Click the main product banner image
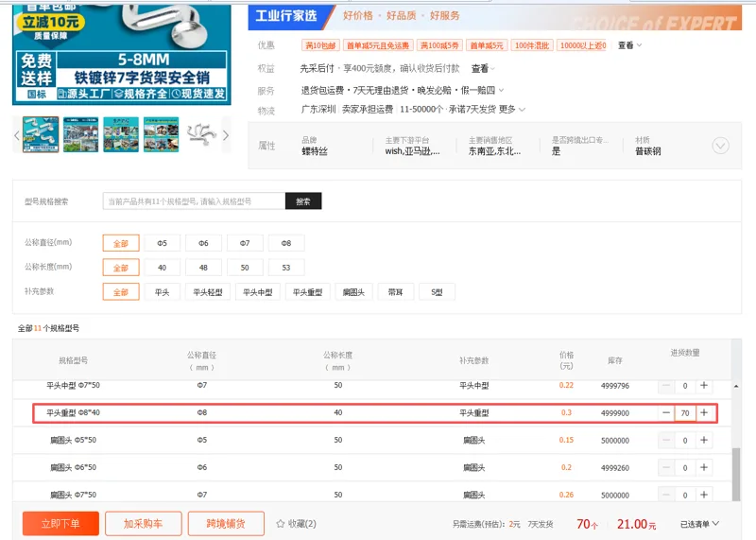 [x=122, y=54]
